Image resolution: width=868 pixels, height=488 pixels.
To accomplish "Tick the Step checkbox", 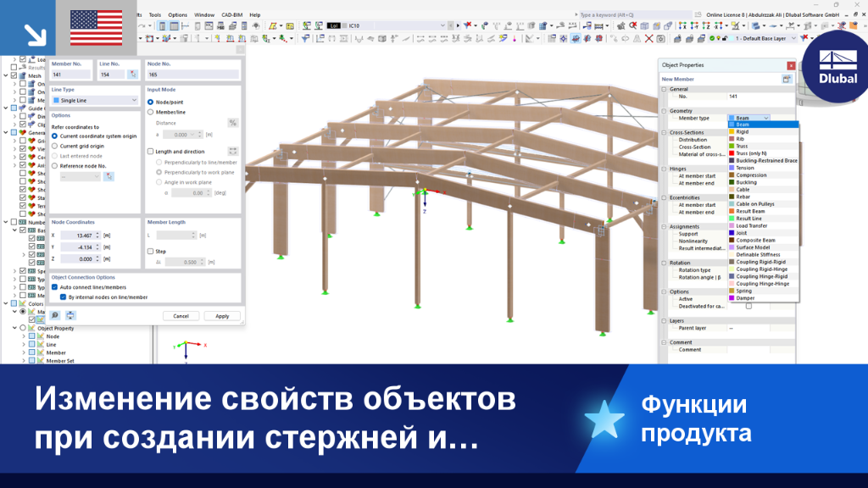I will (x=151, y=251).
